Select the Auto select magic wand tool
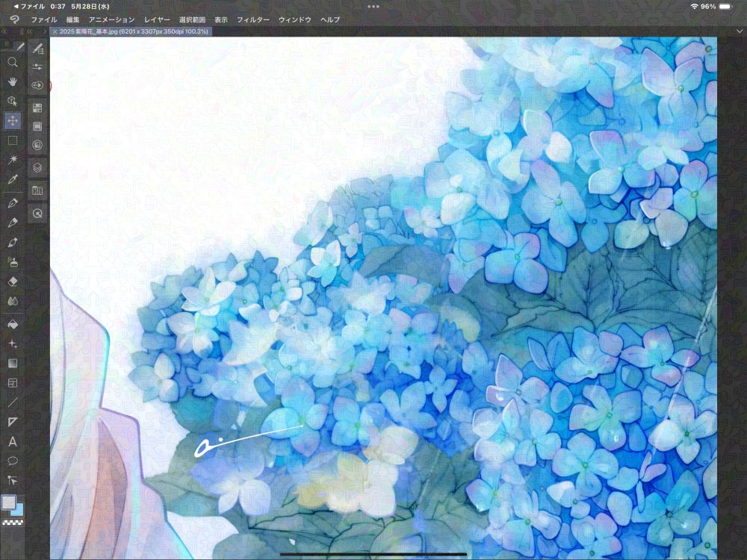 13,160
